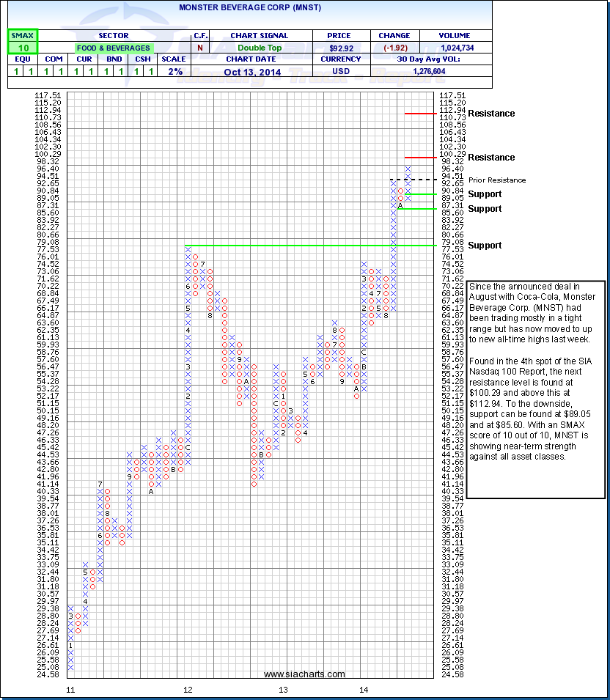
Task: Click the red N in the C.F. cell
Action: (x=201, y=48)
